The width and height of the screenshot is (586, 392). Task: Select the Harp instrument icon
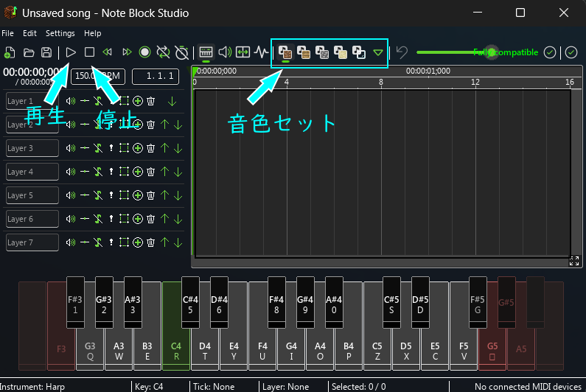tap(285, 52)
